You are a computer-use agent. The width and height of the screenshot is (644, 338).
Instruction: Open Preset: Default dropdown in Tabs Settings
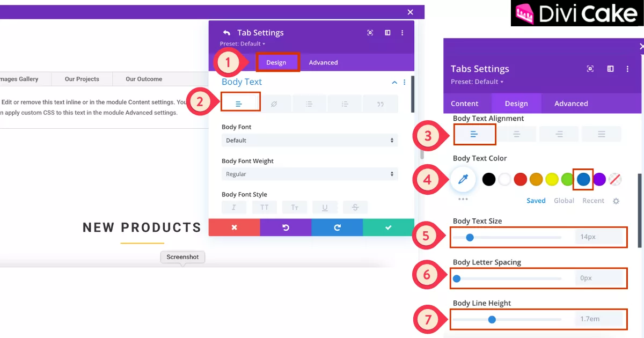[x=477, y=82]
